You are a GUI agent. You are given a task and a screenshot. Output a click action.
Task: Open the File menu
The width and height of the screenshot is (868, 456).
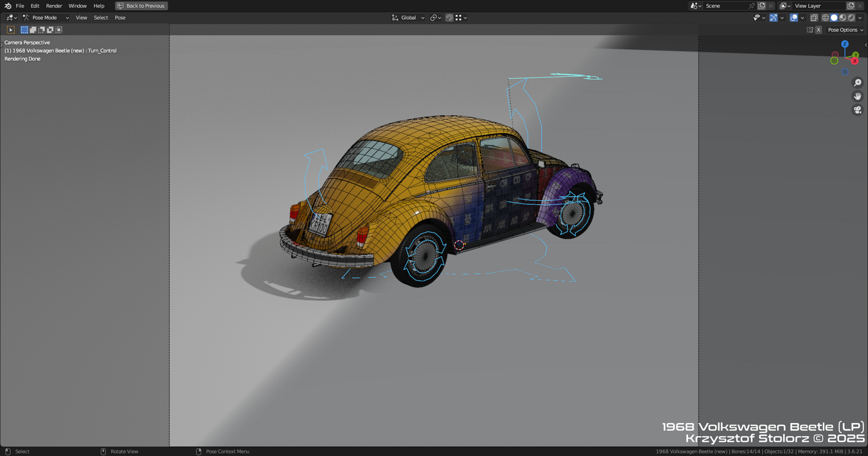[20, 6]
